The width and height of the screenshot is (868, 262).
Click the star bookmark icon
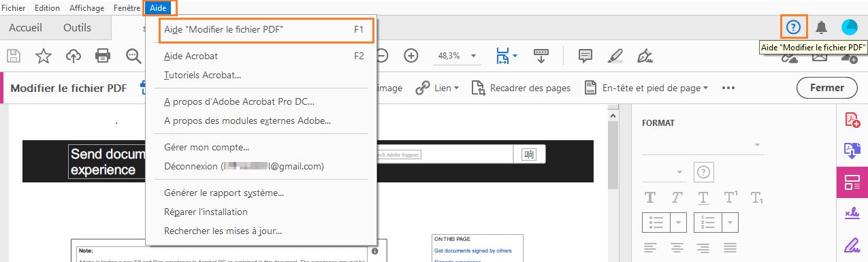44,56
